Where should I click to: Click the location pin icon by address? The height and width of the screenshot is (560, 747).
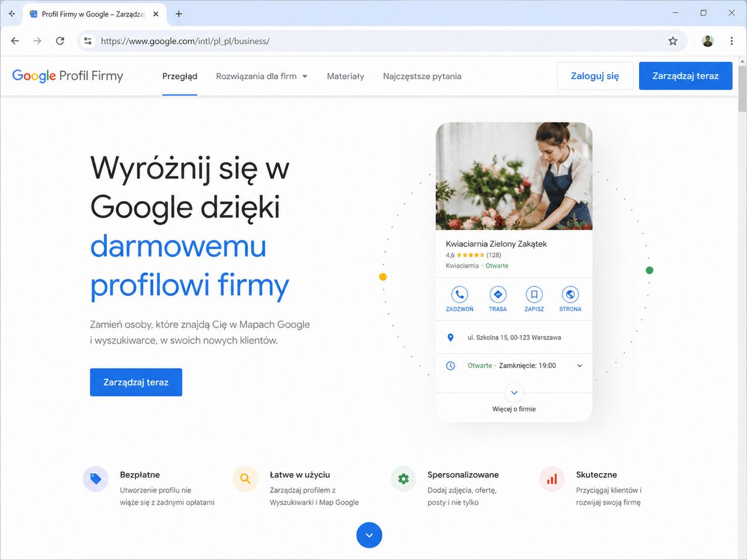451,337
